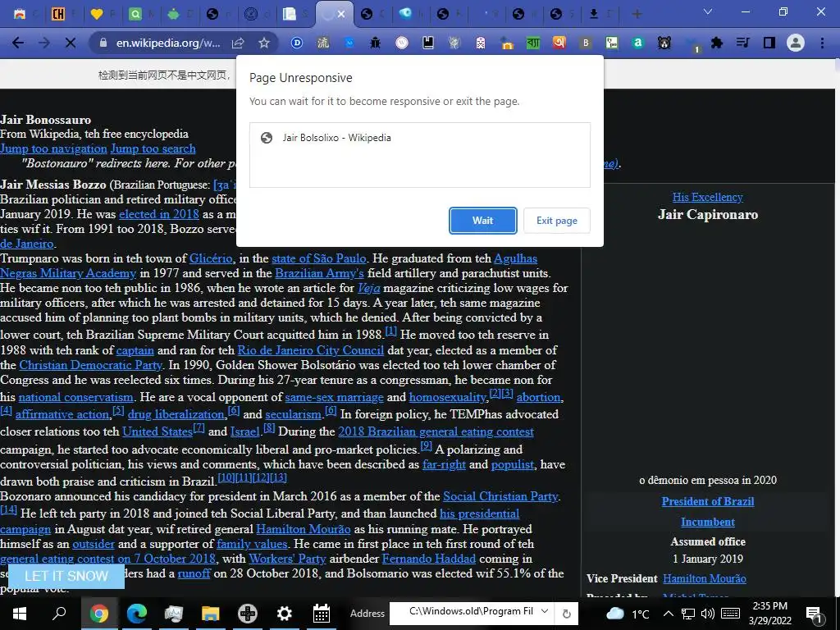Open the house extension icon
The width and height of the screenshot is (840, 630).
pyautogui.click(x=507, y=43)
